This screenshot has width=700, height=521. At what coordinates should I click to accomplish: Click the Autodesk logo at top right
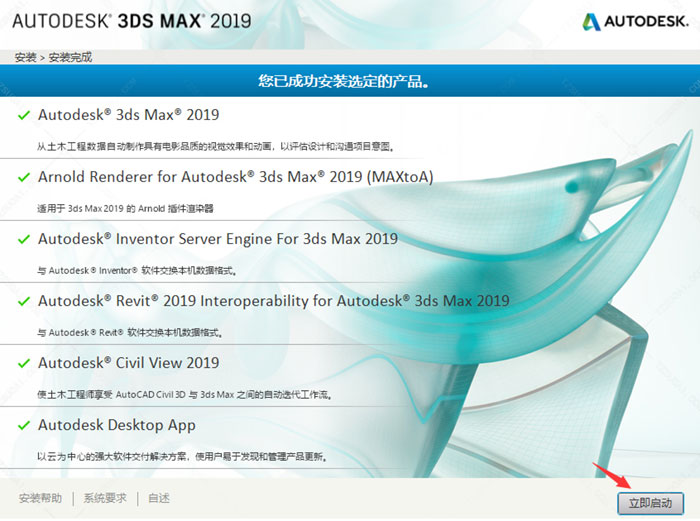(x=636, y=21)
